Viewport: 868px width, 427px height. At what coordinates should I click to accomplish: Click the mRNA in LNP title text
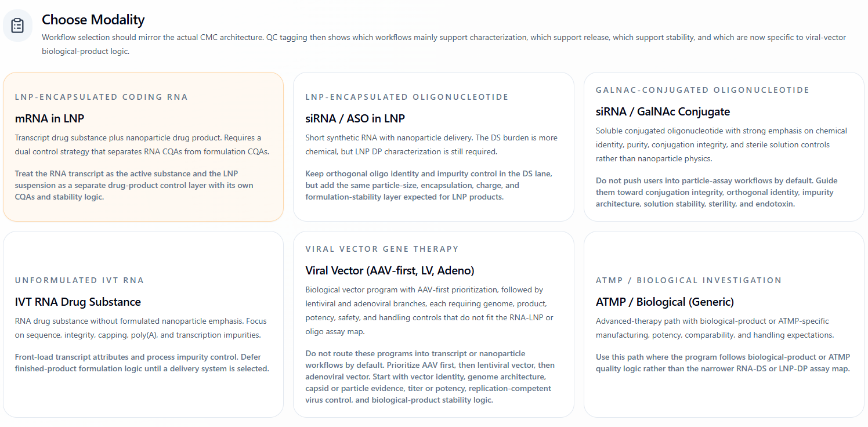click(x=49, y=118)
